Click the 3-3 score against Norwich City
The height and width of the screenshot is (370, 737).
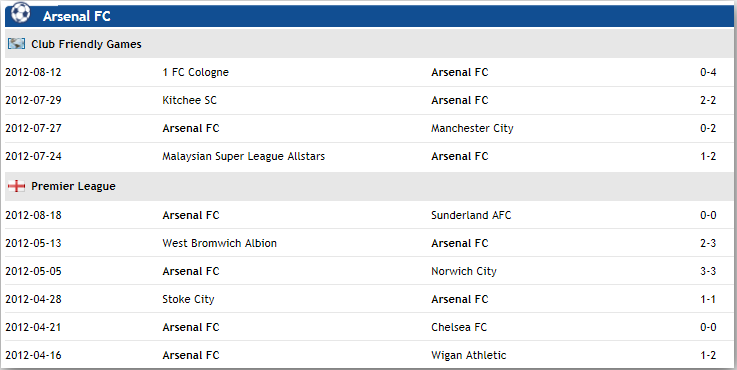tap(708, 271)
